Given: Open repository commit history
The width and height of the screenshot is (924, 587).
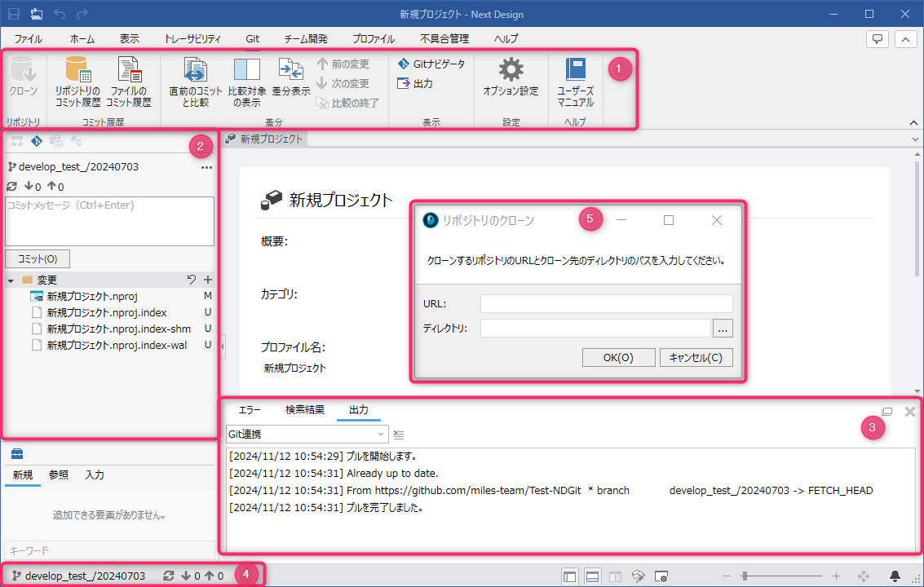Looking at the screenshot, I should click(x=77, y=82).
